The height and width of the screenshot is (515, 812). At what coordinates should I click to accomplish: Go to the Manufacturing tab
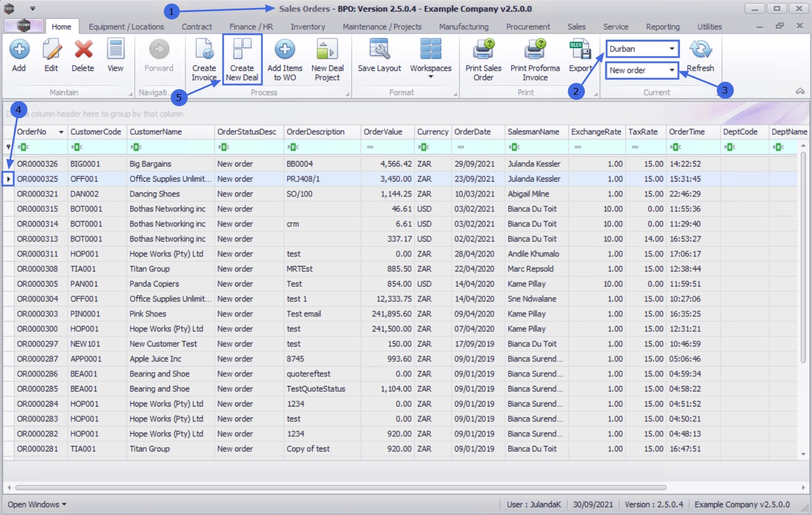(463, 27)
